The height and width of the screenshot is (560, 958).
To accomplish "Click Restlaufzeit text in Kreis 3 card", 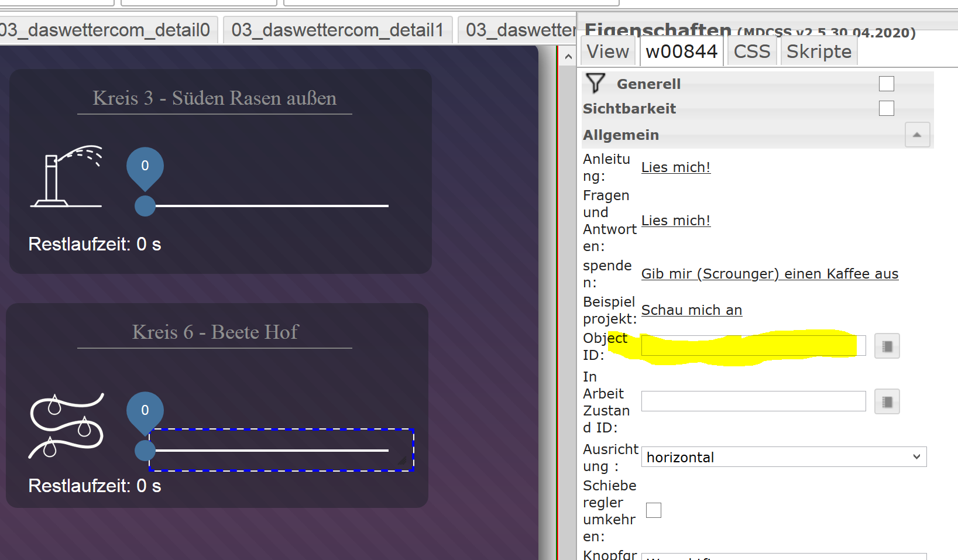I will point(95,244).
